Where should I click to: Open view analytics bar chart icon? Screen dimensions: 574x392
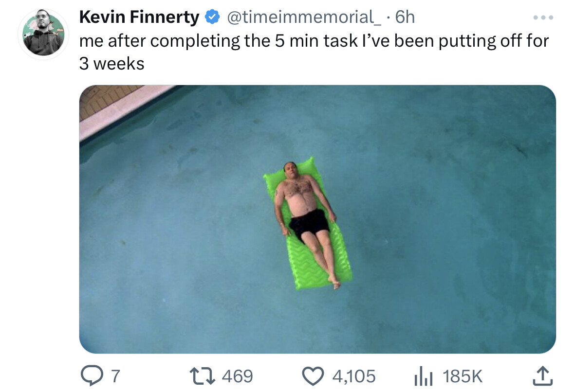(424, 376)
